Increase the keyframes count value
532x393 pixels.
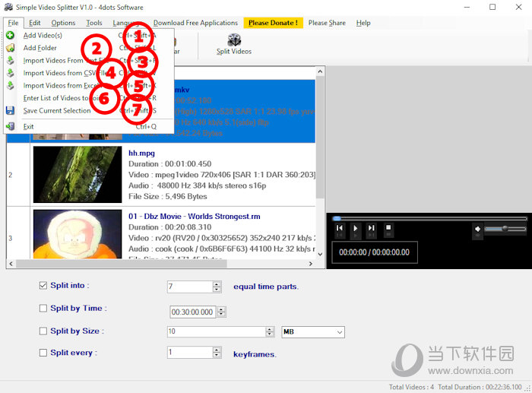coord(217,350)
